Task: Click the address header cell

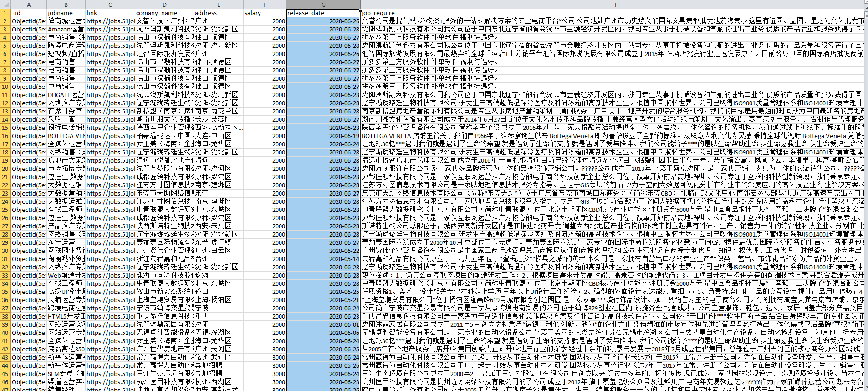Action: [219, 13]
